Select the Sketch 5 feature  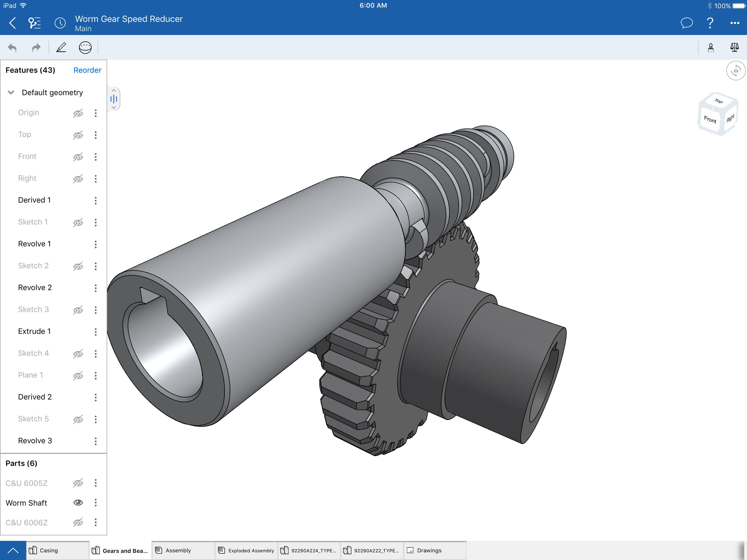coord(33,419)
